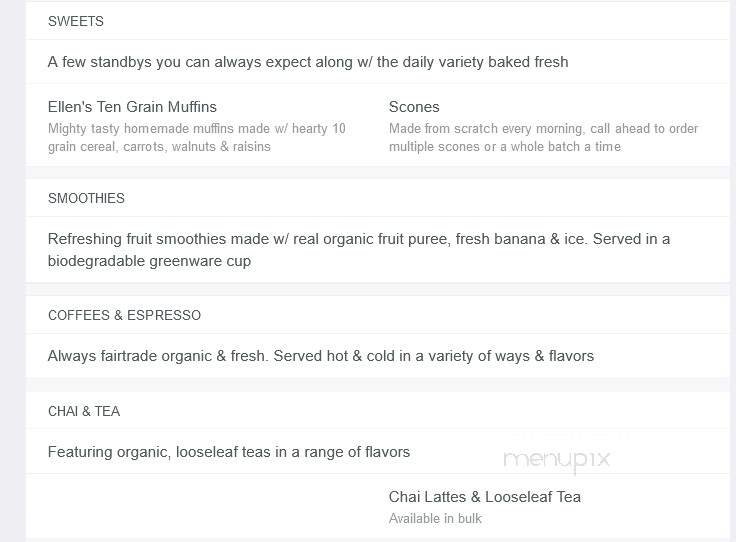Viewport: 736px width, 542px height.
Task: Click the gray divider between Sweets and Smoothies
Action: [x=378, y=172]
